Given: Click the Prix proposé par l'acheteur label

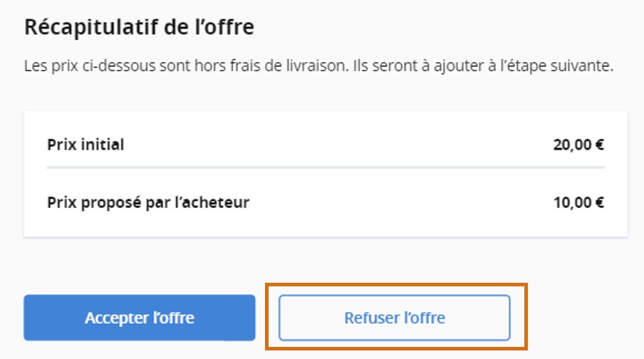Looking at the screenshot, I should click(148, 202).
